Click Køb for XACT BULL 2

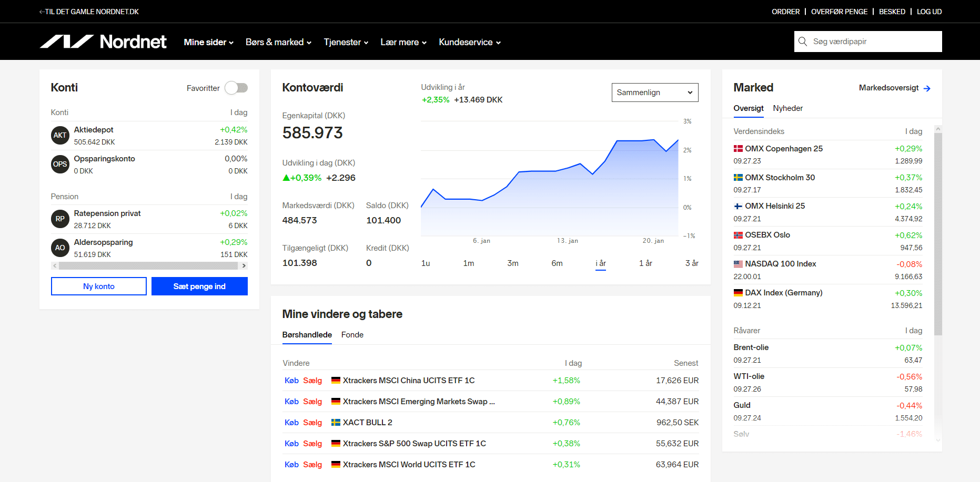tap(291, 423)
